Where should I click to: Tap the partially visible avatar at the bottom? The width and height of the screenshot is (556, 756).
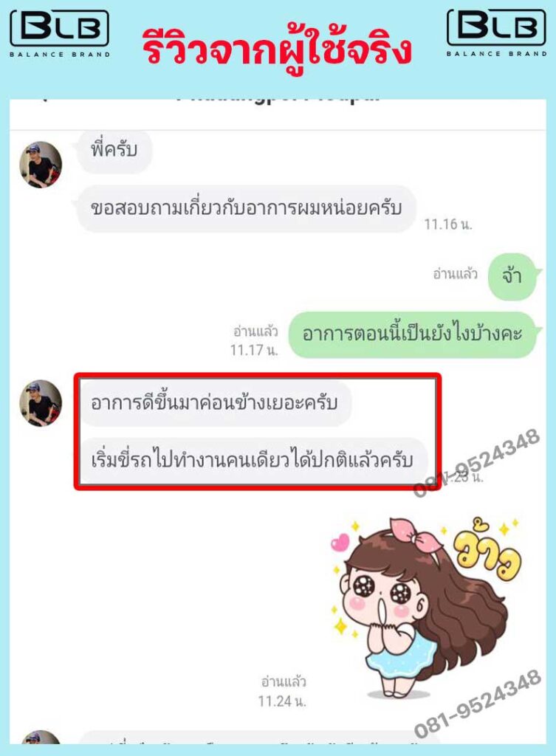coord(41,738)
